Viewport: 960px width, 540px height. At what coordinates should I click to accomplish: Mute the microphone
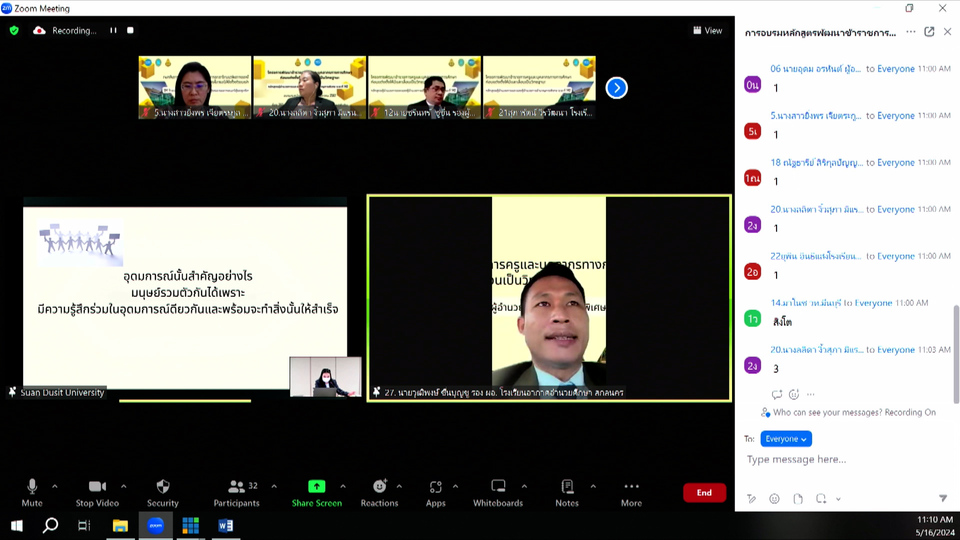click(32, 493)
